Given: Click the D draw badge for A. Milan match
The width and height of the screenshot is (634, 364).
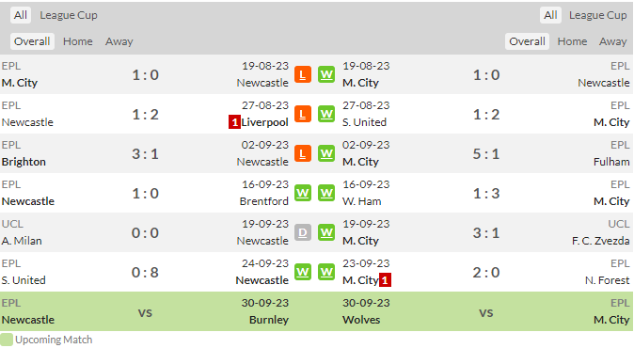Looking at the screenshot, I should [303, 232].
